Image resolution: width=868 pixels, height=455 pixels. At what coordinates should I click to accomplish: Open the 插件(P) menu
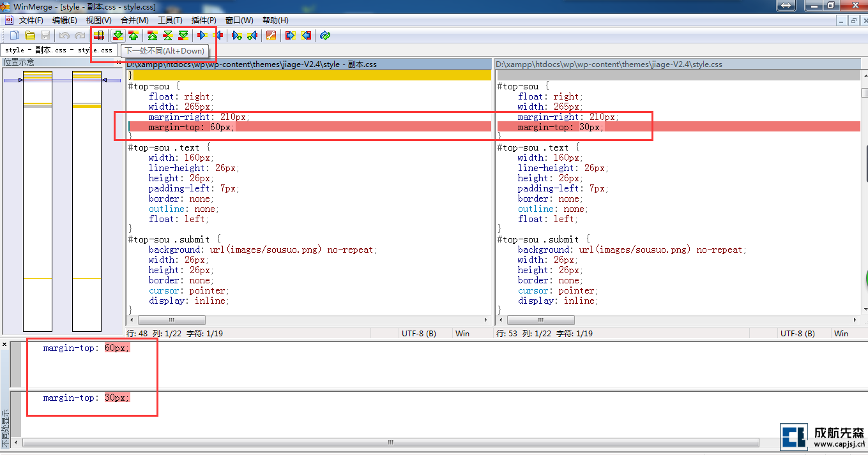coord(203,20)
